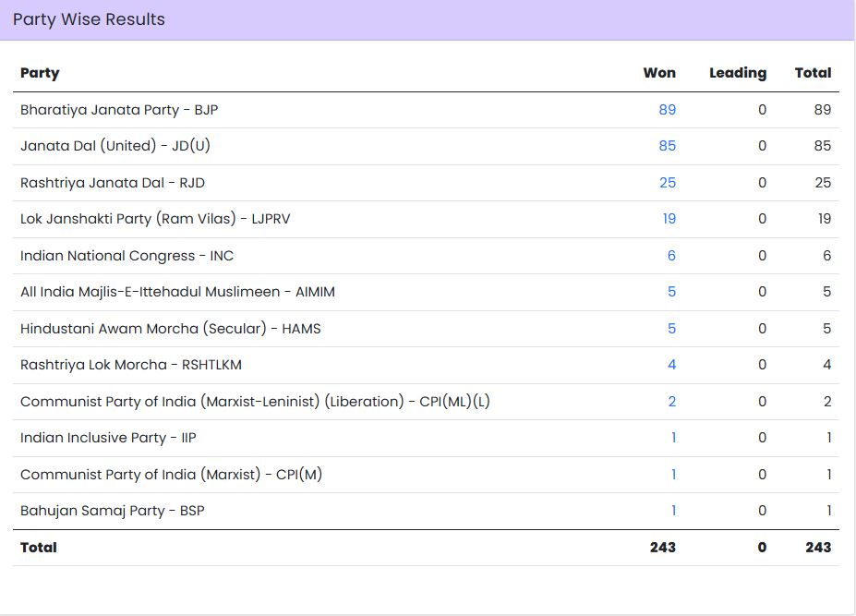Select Rashtriya Janata Dal - RJD text
The height and width of the screenshot is (616, 856).
tap(113, 182)
